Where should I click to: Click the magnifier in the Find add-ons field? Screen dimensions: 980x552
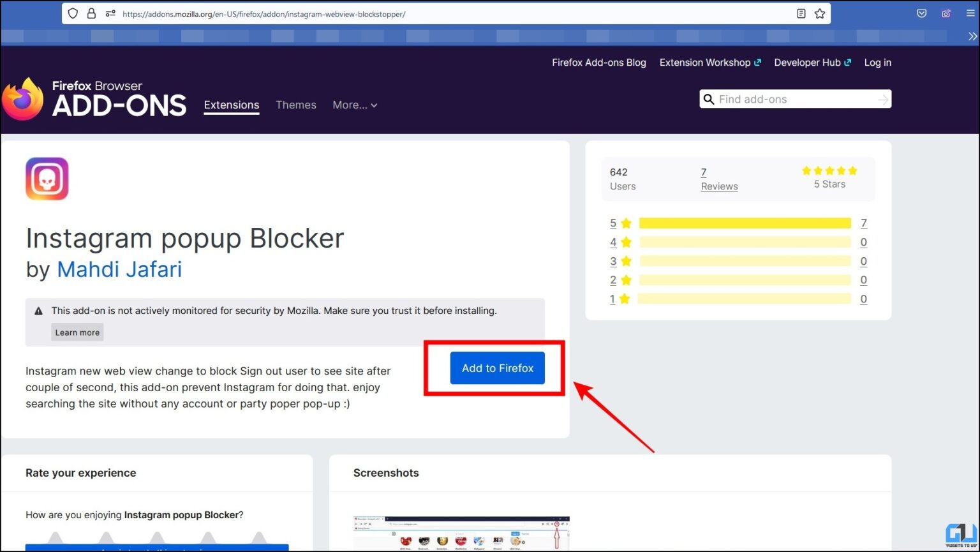tap(709, 99)
